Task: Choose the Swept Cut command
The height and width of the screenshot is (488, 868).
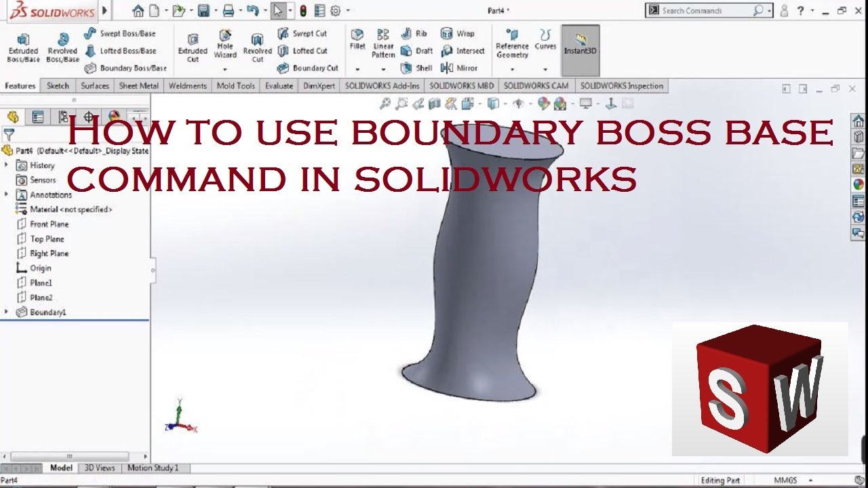Action: coord(302,33)
